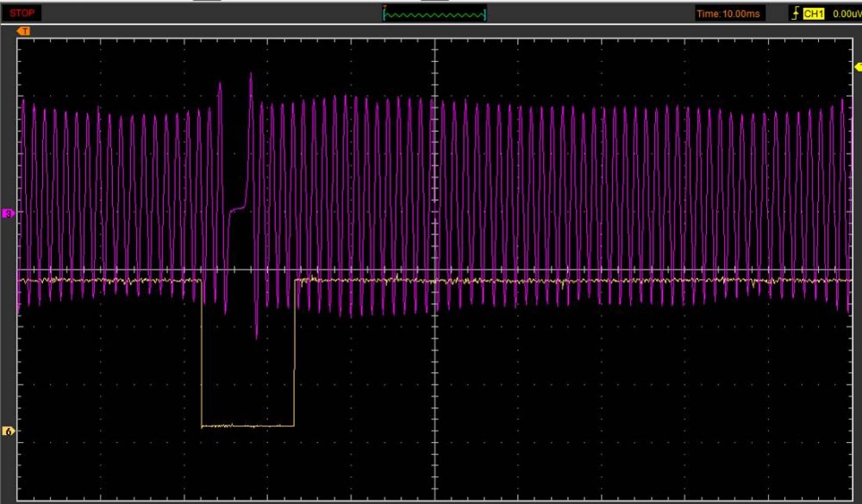Click the bottom of the yellow pulse
Screen dimensions: 862x504
pos(247,426)
